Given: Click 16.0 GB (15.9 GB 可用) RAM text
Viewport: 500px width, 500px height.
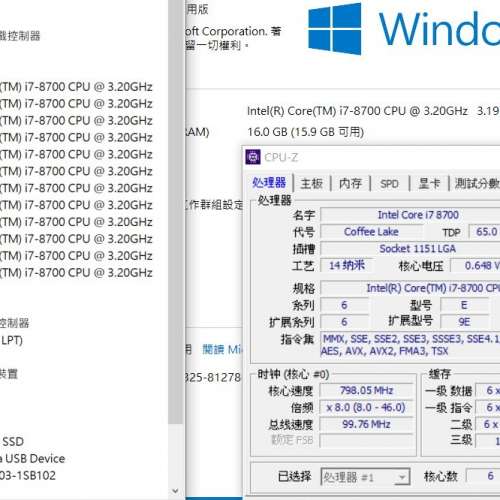Looking at the screenshot, I should coord(305,132).
